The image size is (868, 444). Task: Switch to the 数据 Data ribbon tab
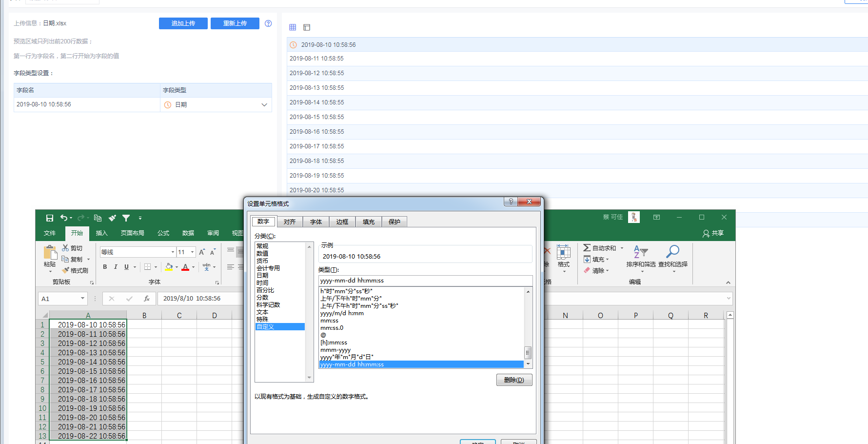click(188, 233)
